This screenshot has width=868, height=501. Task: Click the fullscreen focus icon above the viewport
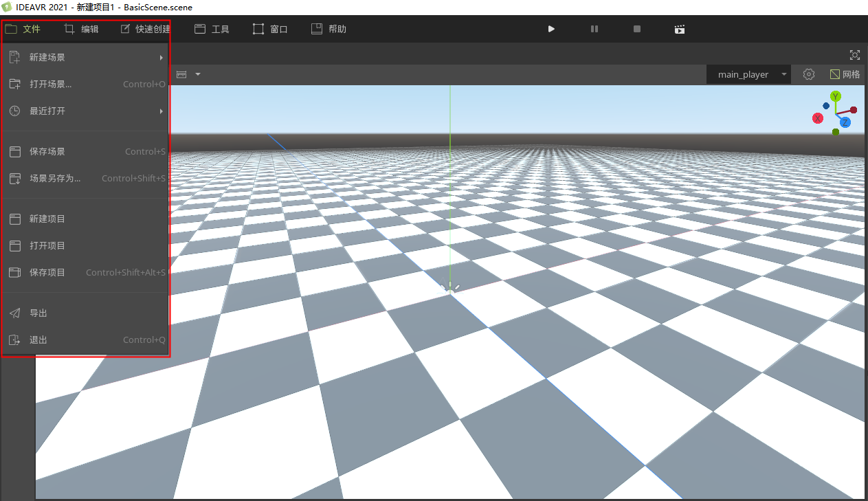point(855,55)
